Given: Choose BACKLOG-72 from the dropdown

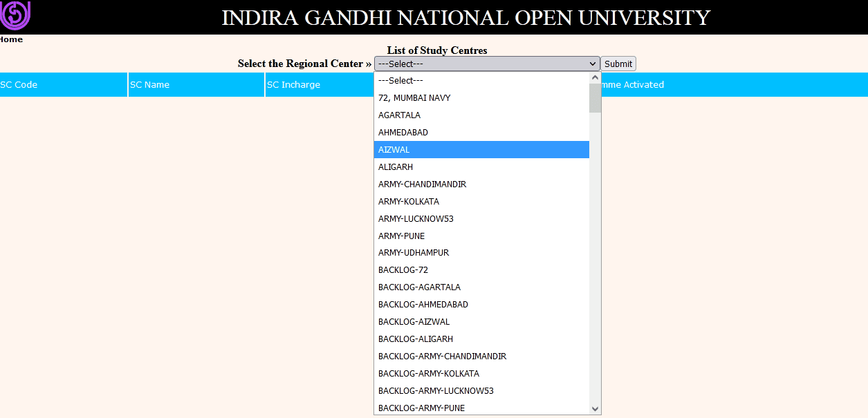Looking at the screenshot, I should coord(482,269).
